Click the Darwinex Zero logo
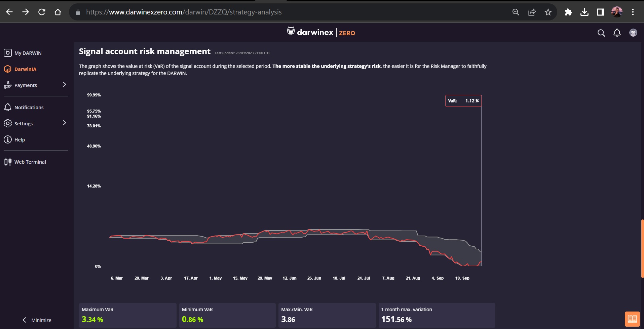The height and width of the screenshot is (329, 644). pyautogui.click(x=321, y=32)
